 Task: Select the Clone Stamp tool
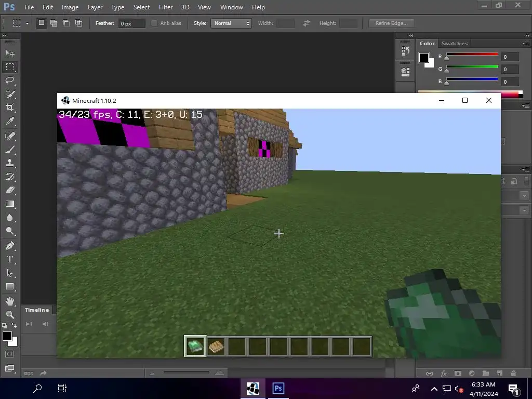10,163
